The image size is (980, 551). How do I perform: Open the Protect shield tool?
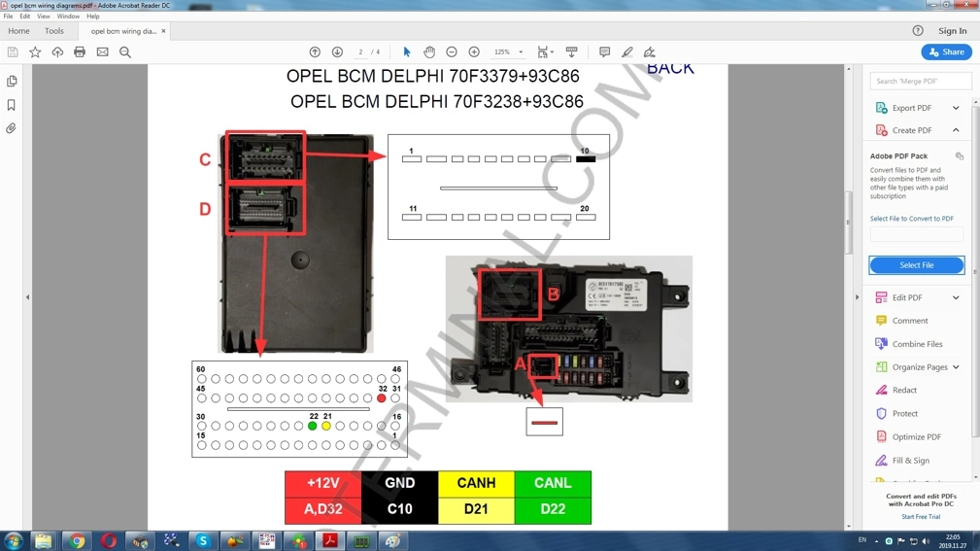pos(904,413)
